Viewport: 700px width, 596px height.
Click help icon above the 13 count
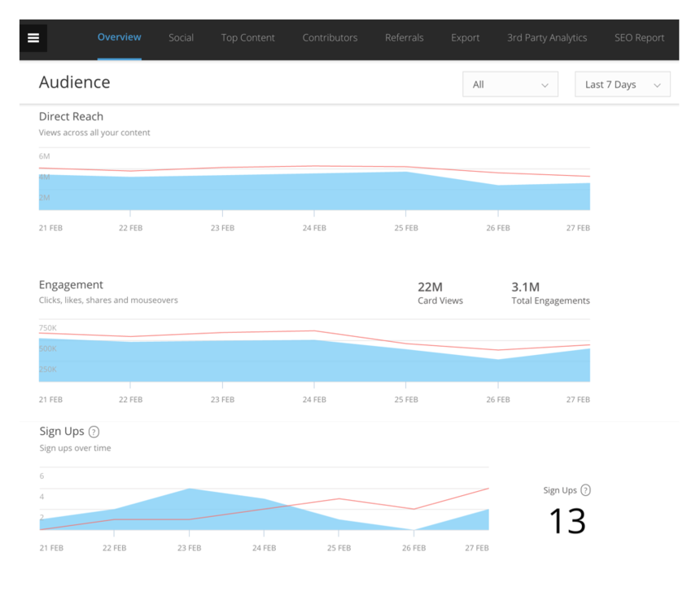pyautogui.click(x=585, y=490)
